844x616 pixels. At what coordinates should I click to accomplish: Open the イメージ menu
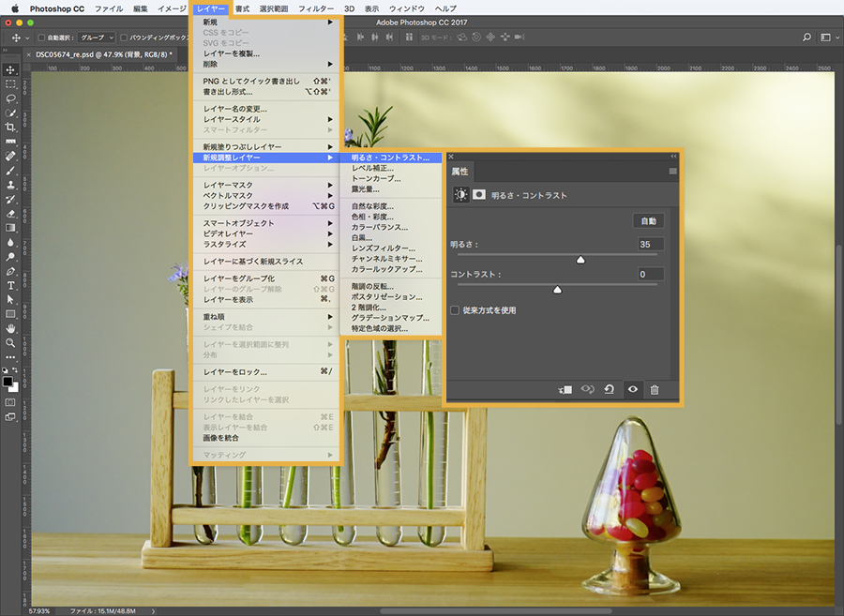coord(172,8)
